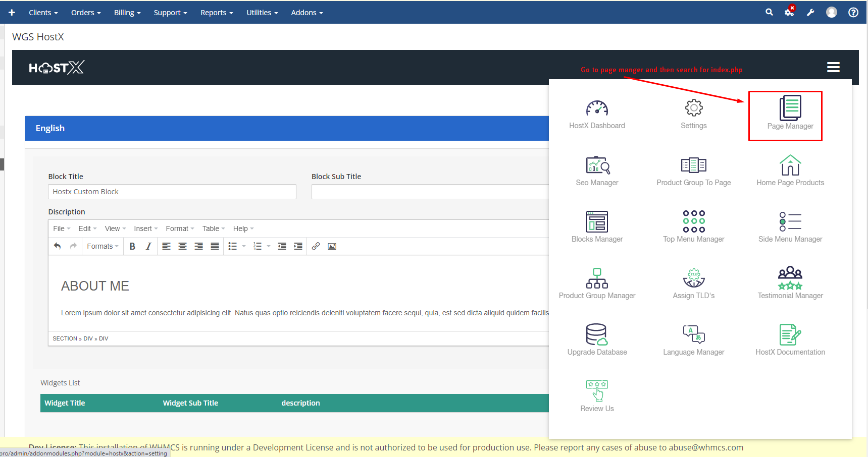Open Product Group To Page
The height and width of the screenshot is (457, 868).
tap(694, 172)
